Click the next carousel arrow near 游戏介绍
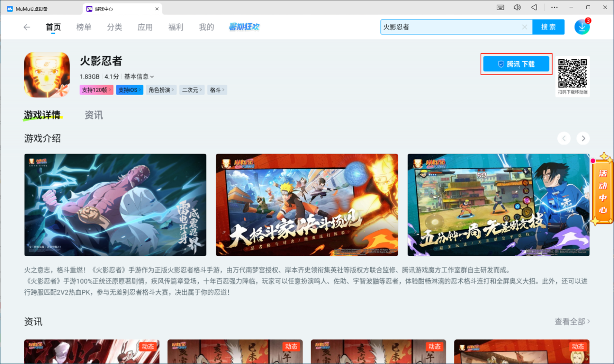 coord(583,138)
